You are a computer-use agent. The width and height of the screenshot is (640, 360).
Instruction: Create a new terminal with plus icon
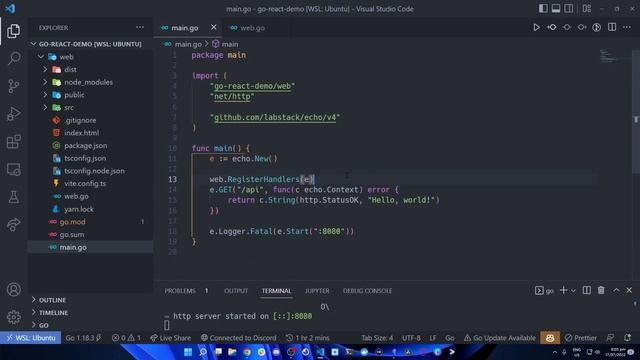(564, 290)
